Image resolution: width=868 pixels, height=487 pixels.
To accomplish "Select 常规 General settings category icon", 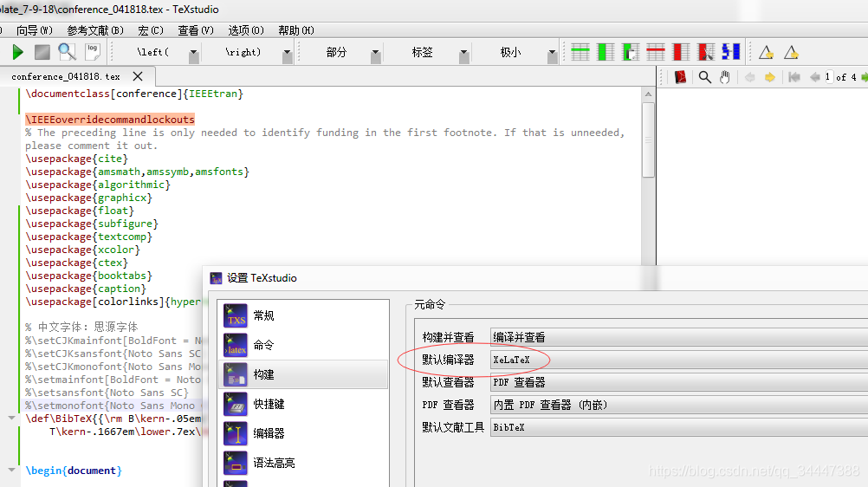I will click(x=236, y=315).
